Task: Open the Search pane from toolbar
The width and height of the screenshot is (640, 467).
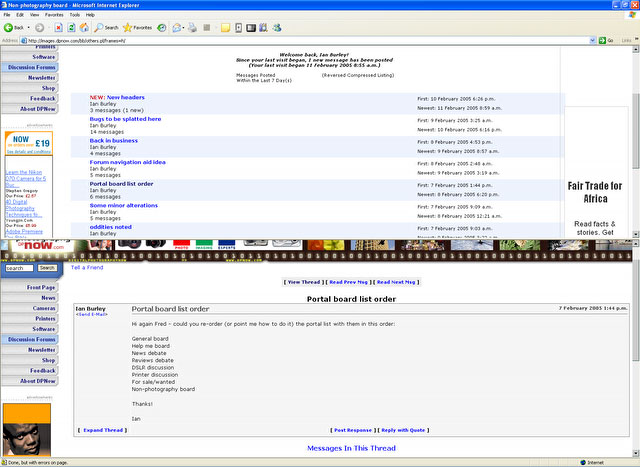Action: [x=106, y=28]
